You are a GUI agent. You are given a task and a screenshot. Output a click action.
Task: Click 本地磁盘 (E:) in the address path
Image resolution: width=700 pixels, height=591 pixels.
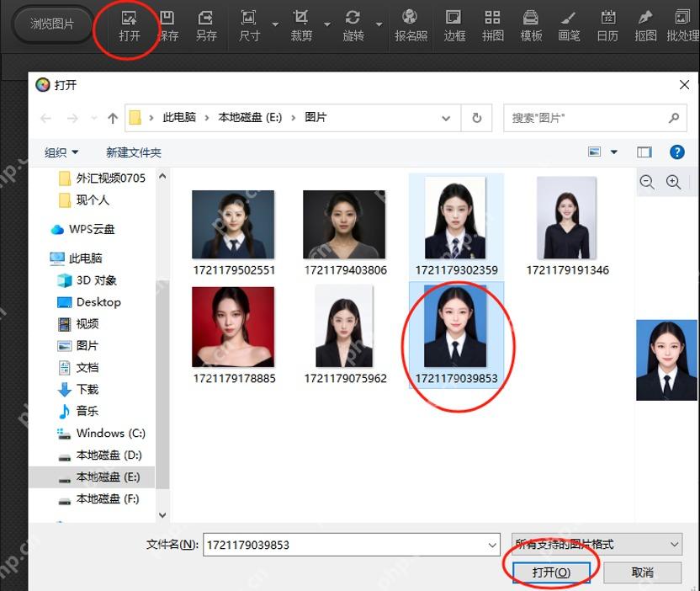(250, 118)
